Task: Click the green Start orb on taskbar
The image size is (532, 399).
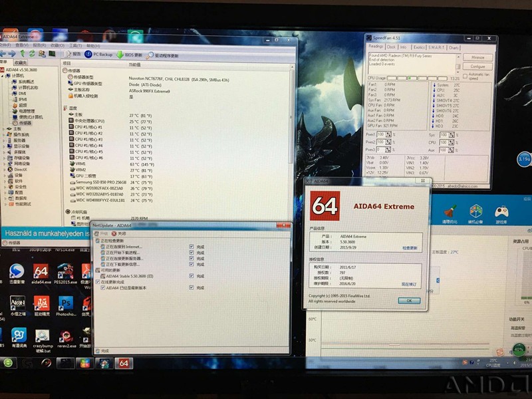Action: pyautogui.click(x=8, y=363)
